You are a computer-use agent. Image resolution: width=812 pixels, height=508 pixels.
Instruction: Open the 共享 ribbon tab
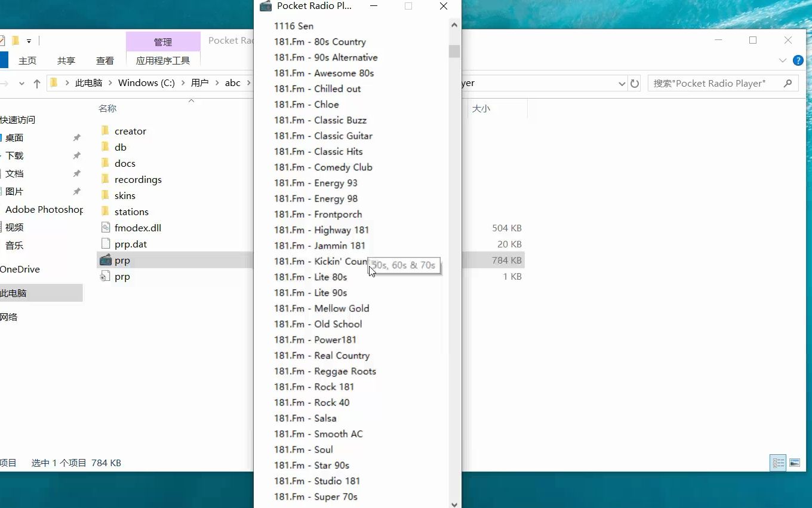click(x=66, y=60)
